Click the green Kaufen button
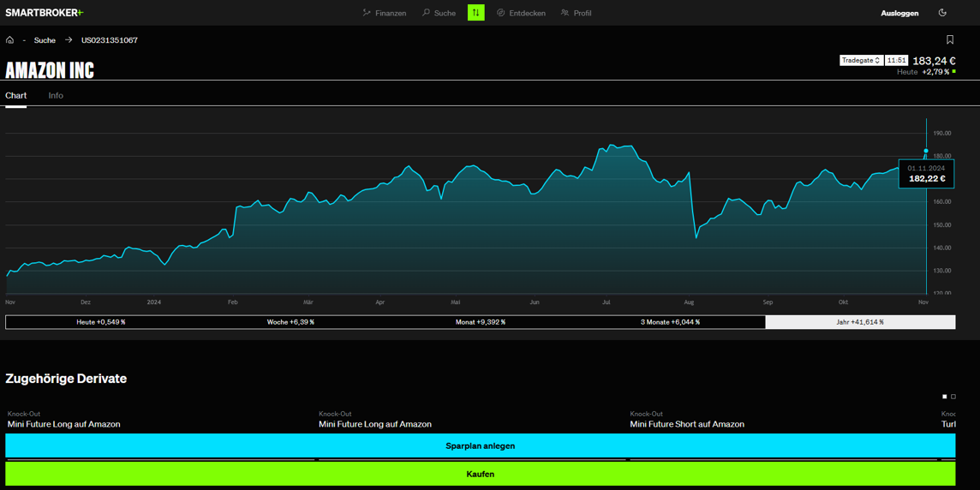 pyautogui.click(x=480, y=474)
